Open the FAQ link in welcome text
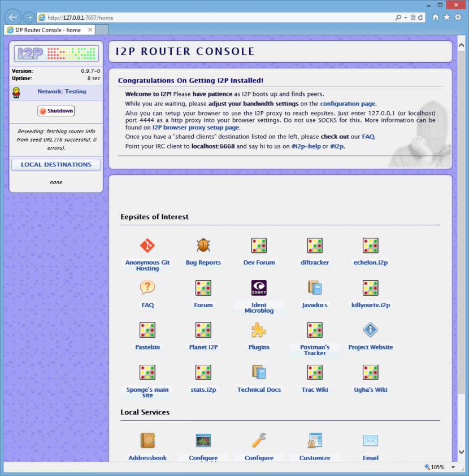469x476 pixels. click(368, 137)
